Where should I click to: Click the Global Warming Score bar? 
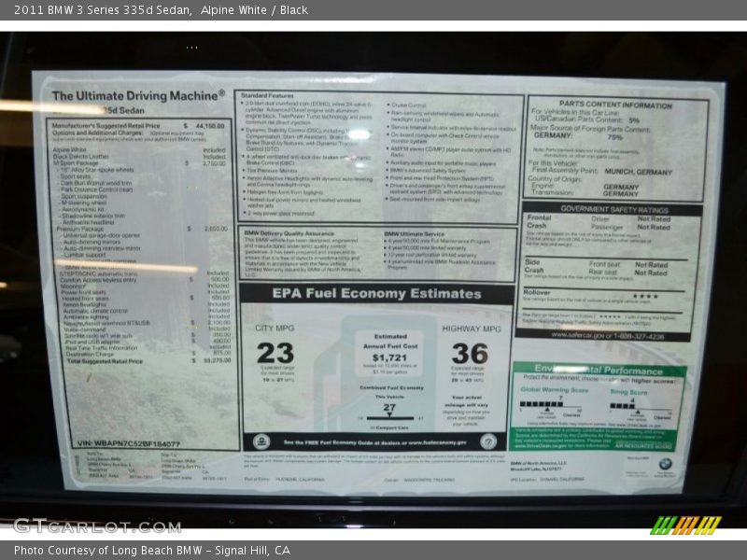pos(550,404)
